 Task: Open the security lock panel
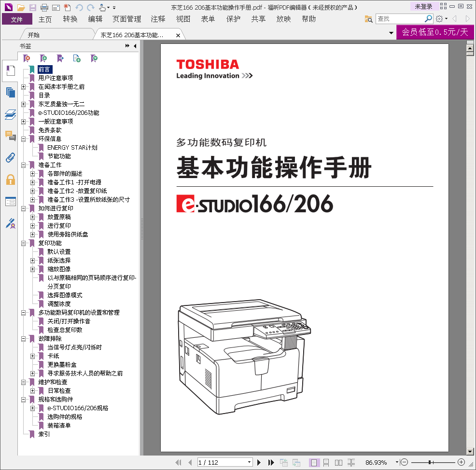(11, 180)
